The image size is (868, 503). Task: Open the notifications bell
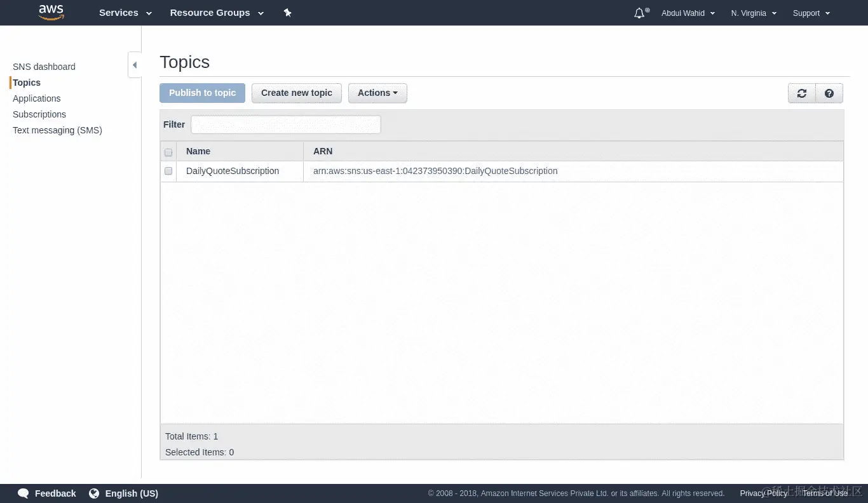click(x=640, y=13)
